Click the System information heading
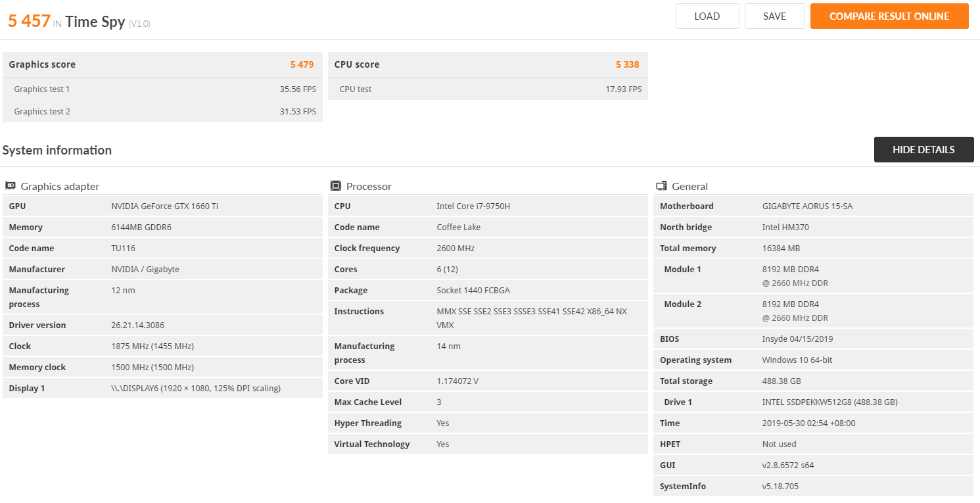This screenshot has height=503, width=980. pyautogui.click(x=57, y=150)
